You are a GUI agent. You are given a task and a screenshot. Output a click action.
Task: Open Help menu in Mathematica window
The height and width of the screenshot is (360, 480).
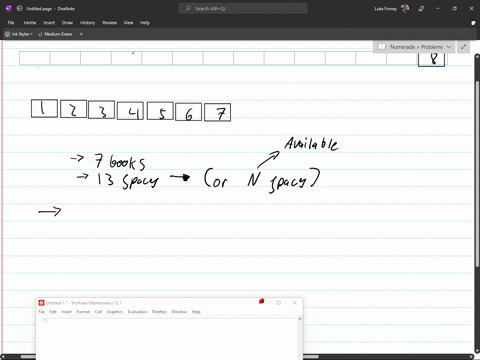point(196,312)
